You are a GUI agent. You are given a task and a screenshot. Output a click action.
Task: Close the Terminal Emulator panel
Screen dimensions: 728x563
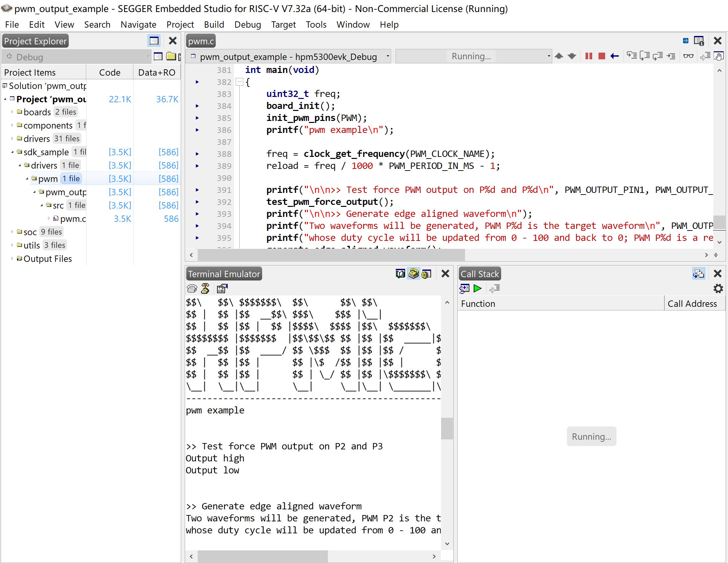coord(445,274)
